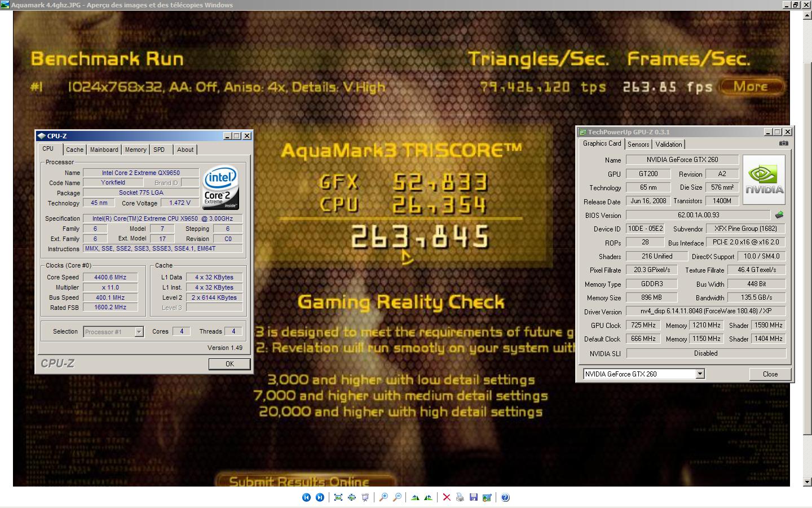Click the More button in AquaMark
This screenshot has width=812, height=508.
click(751, 87)
